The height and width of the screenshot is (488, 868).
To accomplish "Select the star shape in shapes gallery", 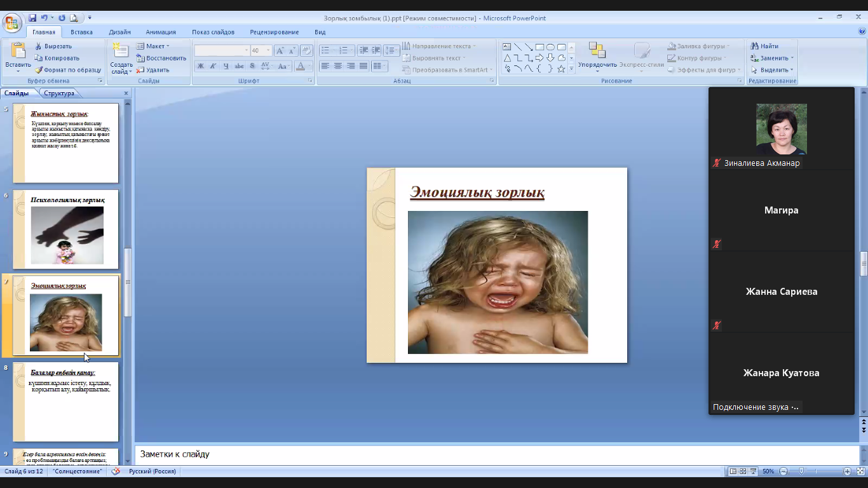I will (561, 69).
